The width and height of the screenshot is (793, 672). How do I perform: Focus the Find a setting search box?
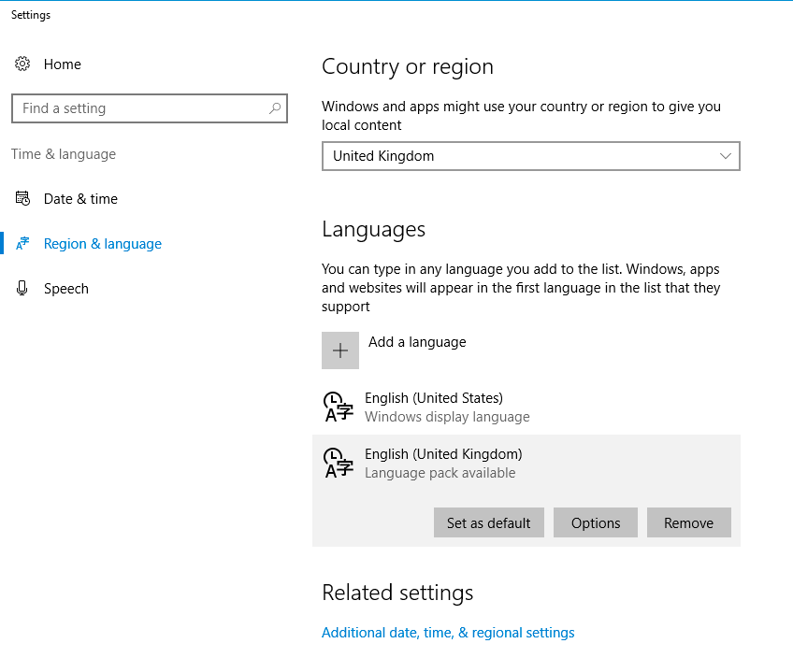[150, 108]
